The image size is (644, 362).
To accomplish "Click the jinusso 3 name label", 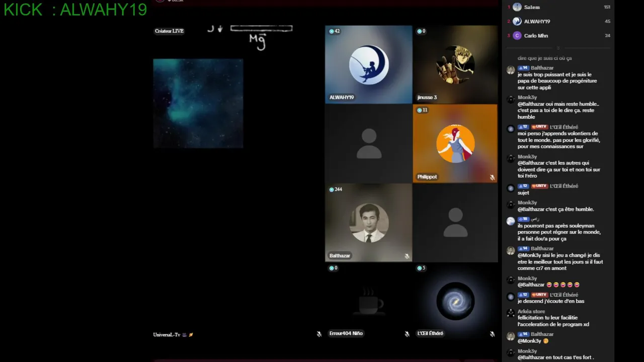I will point(427,98).
